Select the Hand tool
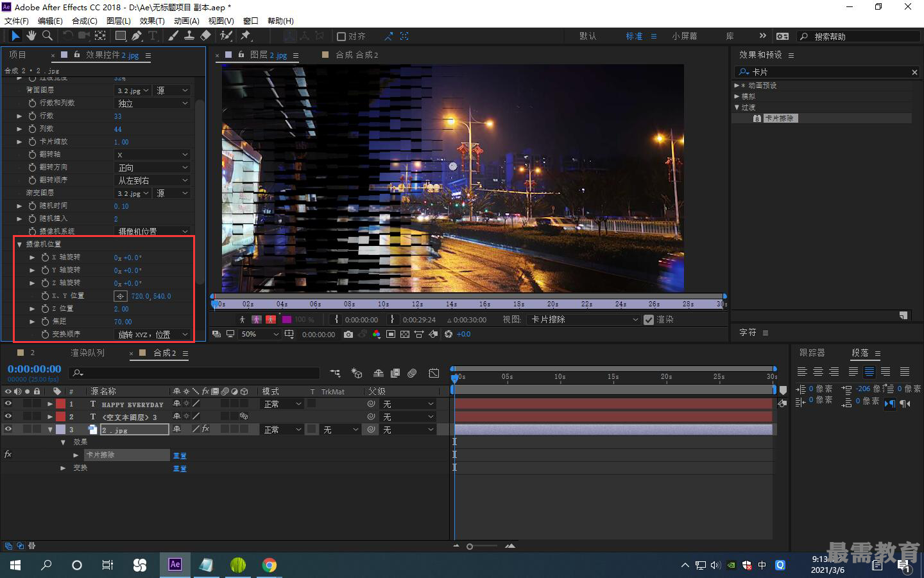The image size is (924, 578). [31, 36]
